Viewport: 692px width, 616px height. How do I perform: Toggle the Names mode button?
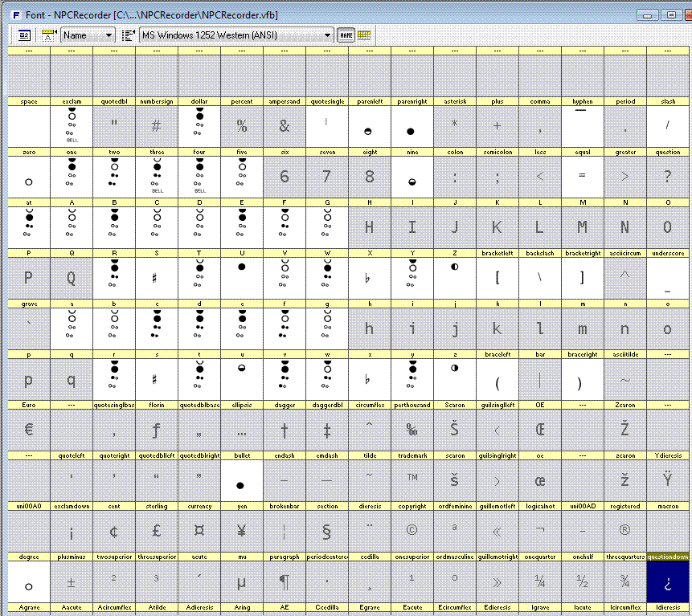[x=346, y=35]
